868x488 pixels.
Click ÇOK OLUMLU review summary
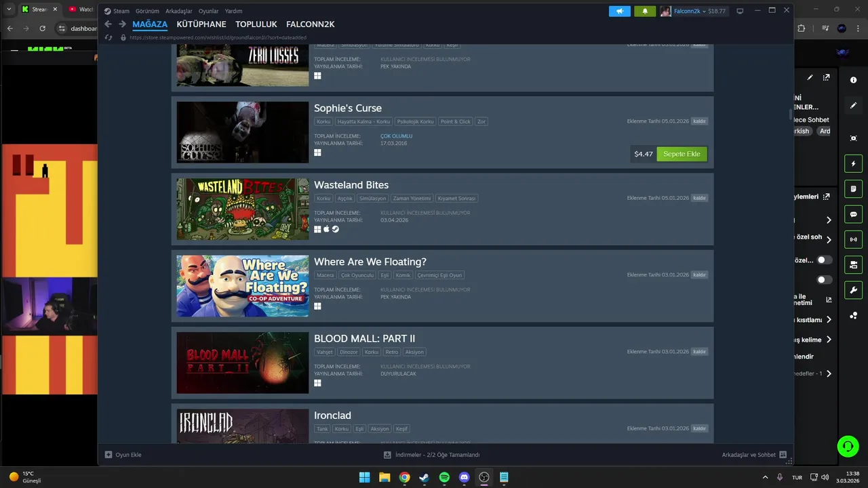(396, 136)
